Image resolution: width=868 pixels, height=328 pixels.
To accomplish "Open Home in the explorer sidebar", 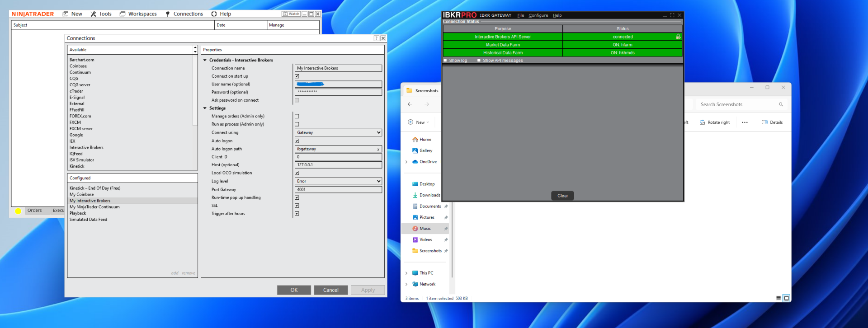I will pyautogui.click(x=422, y=140).
